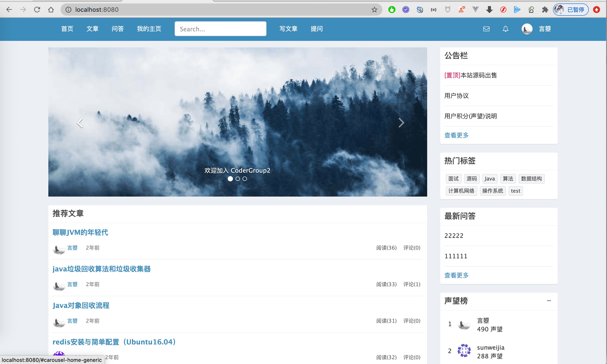Open the browser extensions puzzle icon
The image size is (607, 364).
coord(545,10)
